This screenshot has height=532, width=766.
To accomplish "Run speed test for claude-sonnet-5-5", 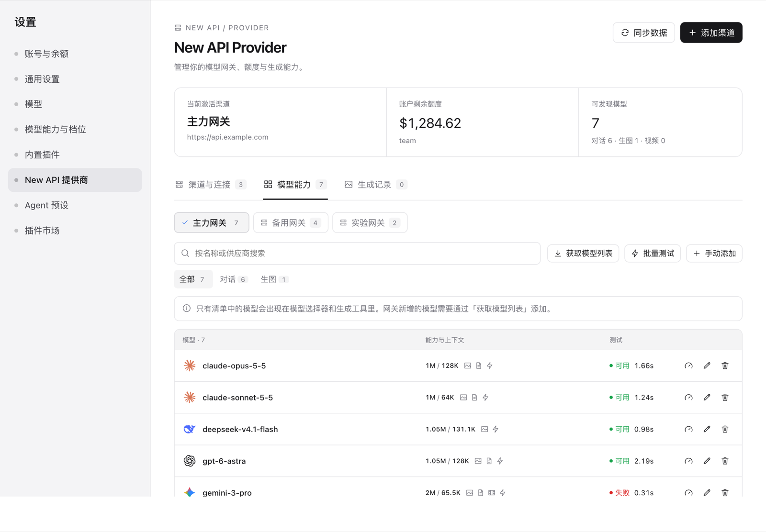I will tap(688, 397).
